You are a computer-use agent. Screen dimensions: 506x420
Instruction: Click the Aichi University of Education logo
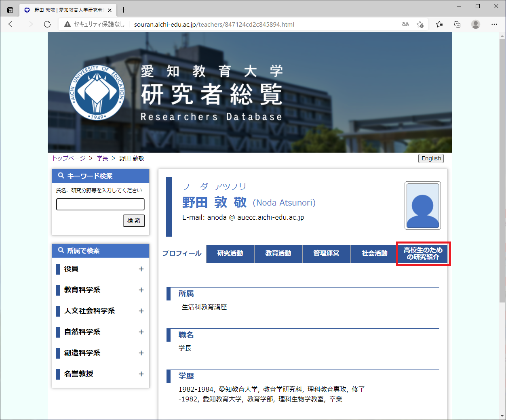click(x=97, y=92)
